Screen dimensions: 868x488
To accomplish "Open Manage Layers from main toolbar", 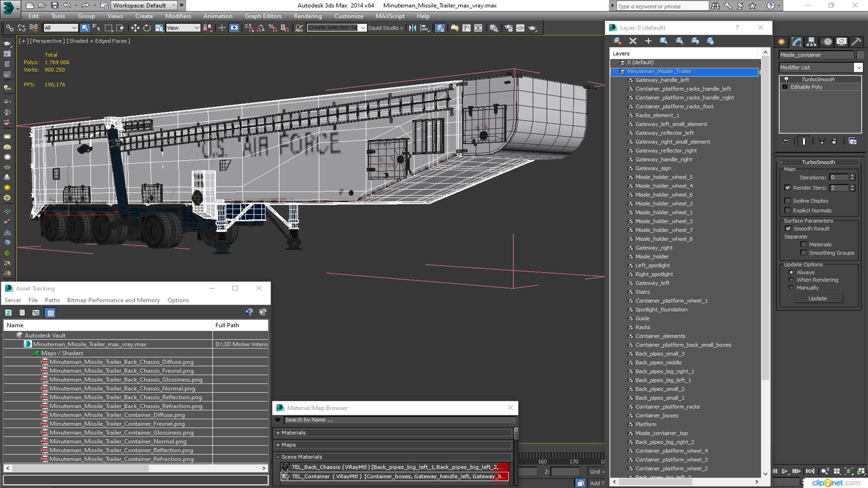I will pyautogui.click(x=440, y=28).
